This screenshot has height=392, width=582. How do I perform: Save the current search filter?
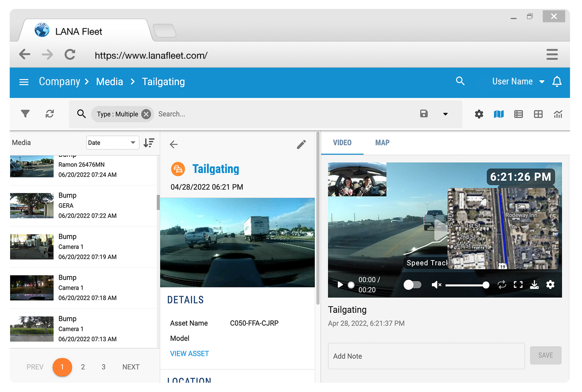424,114
